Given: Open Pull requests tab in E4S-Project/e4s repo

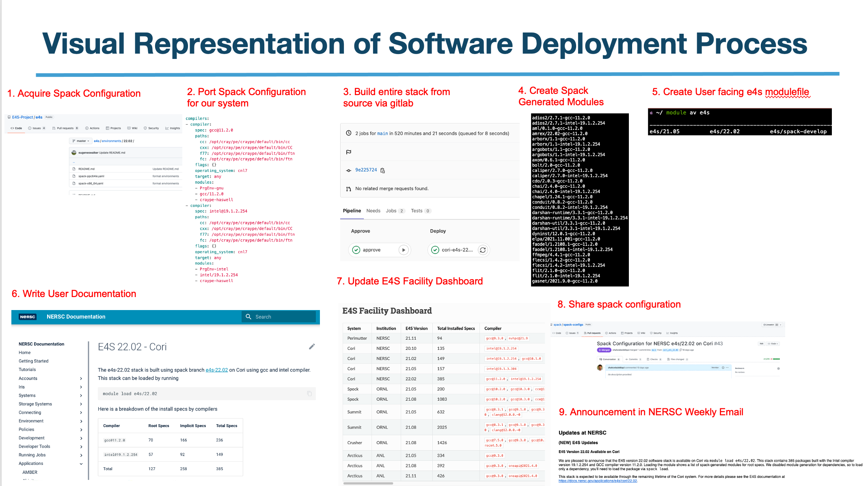Looking at the screenshot, I should [x=65, y=128].
